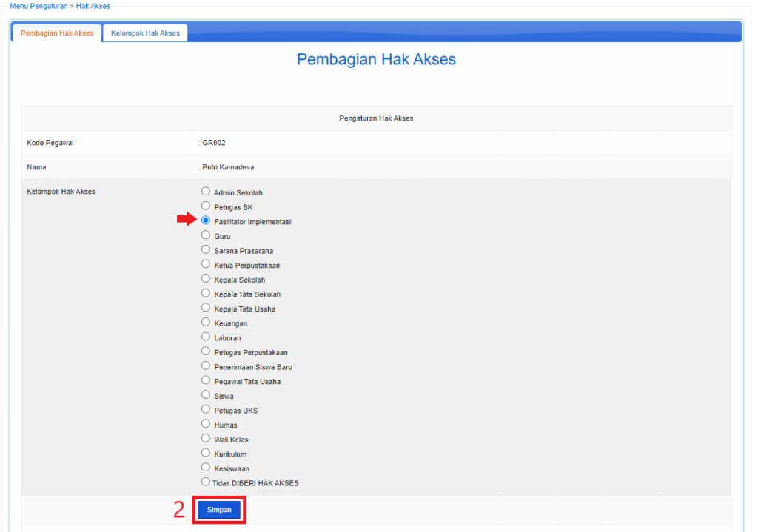The image size is (758, 532).
Task: Select the Keuangan access group
Action: [x=205, y=323]
